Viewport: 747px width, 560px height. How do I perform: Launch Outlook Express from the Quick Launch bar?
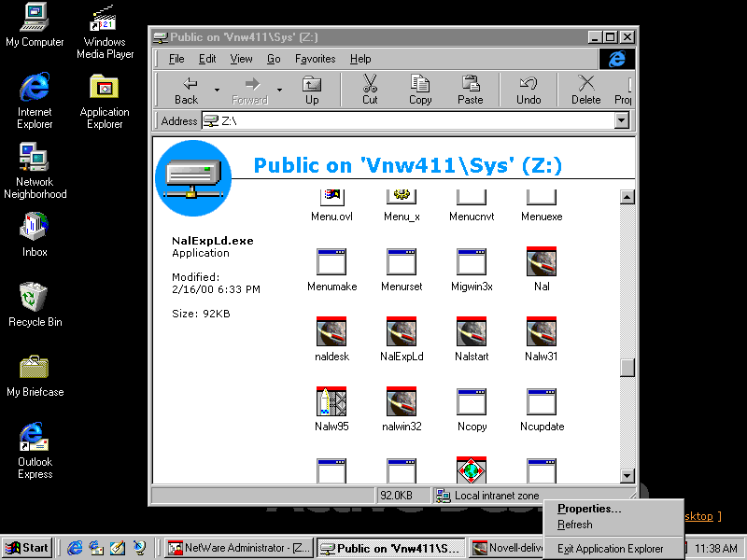pyautogui.click(x=96, y=548)
